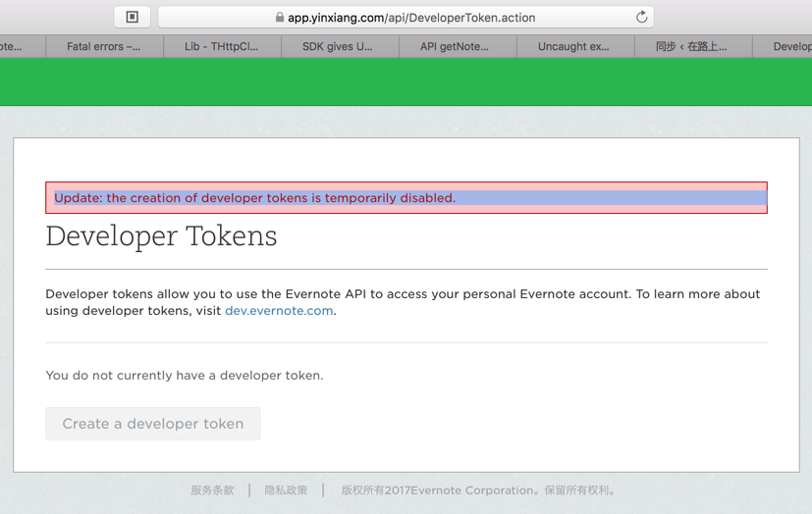The height and width of the screenshot is (514, 812).
Task: Switch to the "同步 ‹ 在路上..." tab
Action: point(693,46)
